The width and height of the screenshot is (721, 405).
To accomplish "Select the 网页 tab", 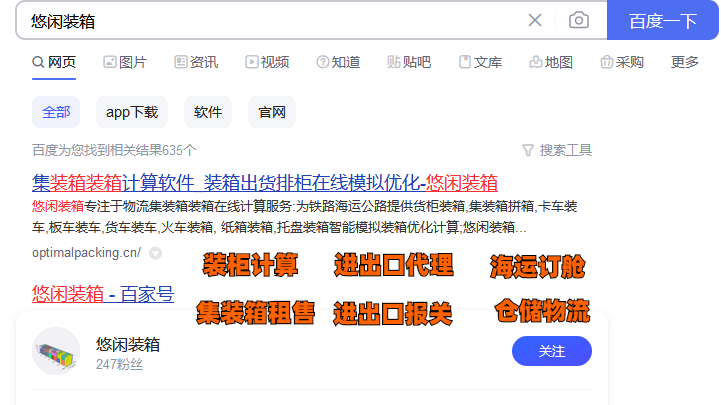I will coord(54,62).
